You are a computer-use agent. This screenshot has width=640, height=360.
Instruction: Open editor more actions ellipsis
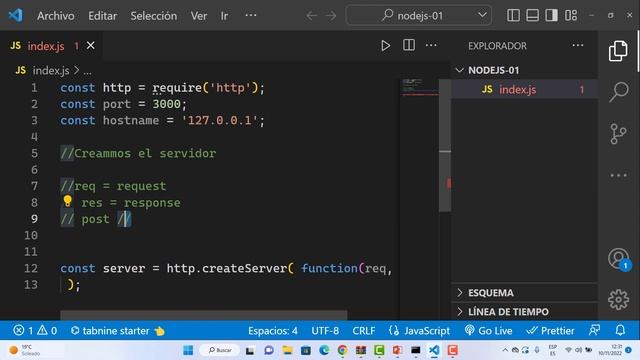coord(431,45)
